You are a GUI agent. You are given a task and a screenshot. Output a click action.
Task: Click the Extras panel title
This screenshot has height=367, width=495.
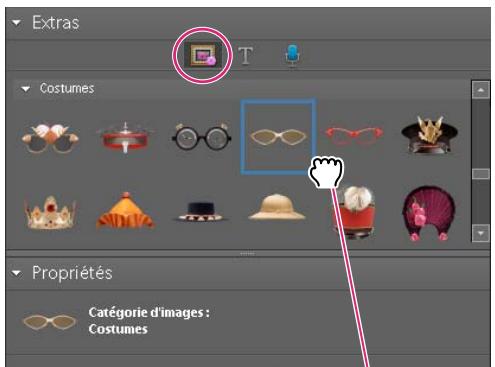(56, 23)
